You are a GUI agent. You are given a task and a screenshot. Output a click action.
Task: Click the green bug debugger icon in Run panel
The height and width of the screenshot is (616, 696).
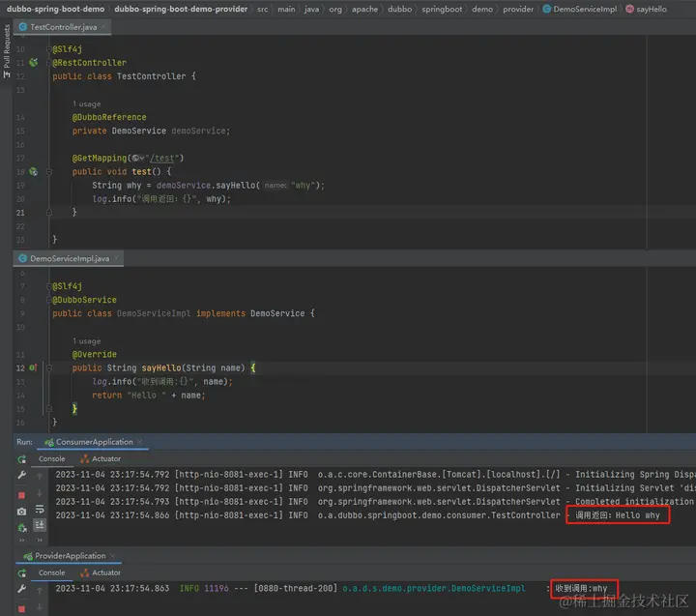[x=21, y=528]
